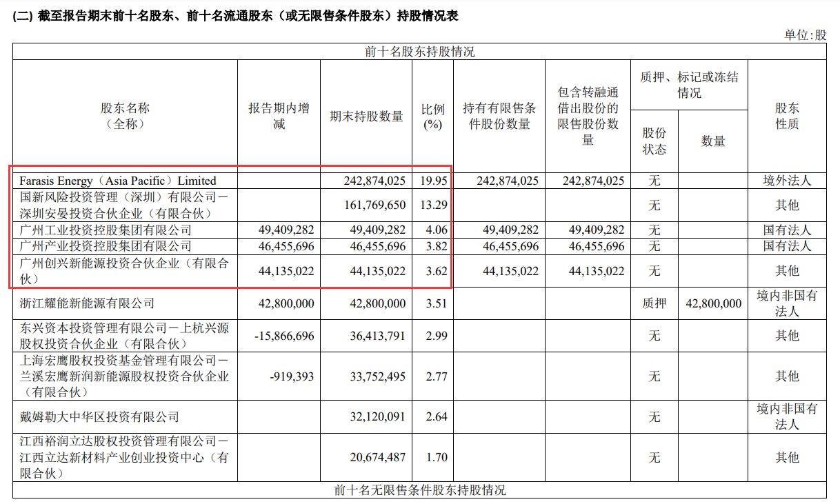Select the ending holdings value 36,413,791
Viewport: 840px width, 504px height.
(x=377, y=336)
